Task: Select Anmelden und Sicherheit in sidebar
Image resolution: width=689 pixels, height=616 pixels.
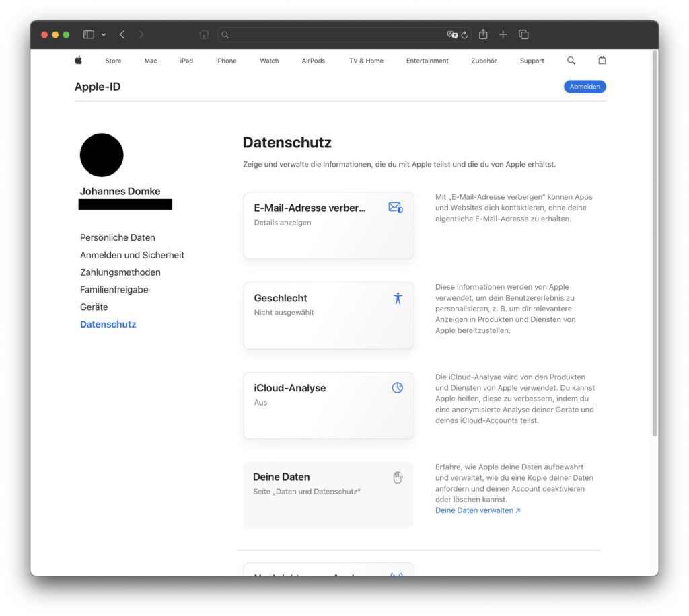Action: [132, 255]
